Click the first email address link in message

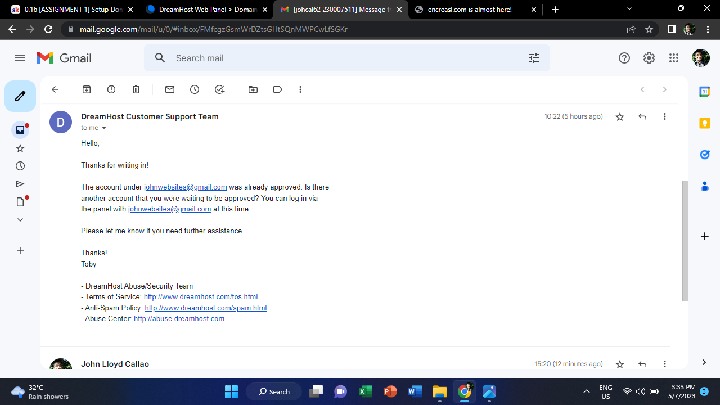[186, 187]
